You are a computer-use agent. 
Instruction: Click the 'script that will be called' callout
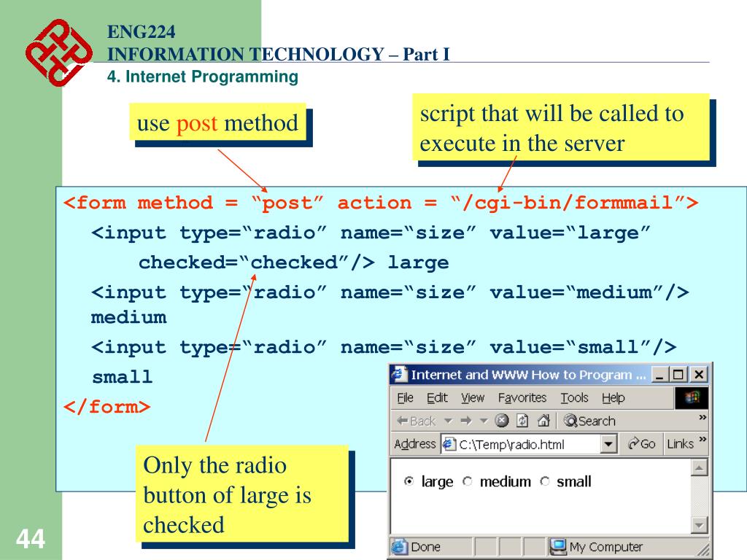(x=561, y=128)
